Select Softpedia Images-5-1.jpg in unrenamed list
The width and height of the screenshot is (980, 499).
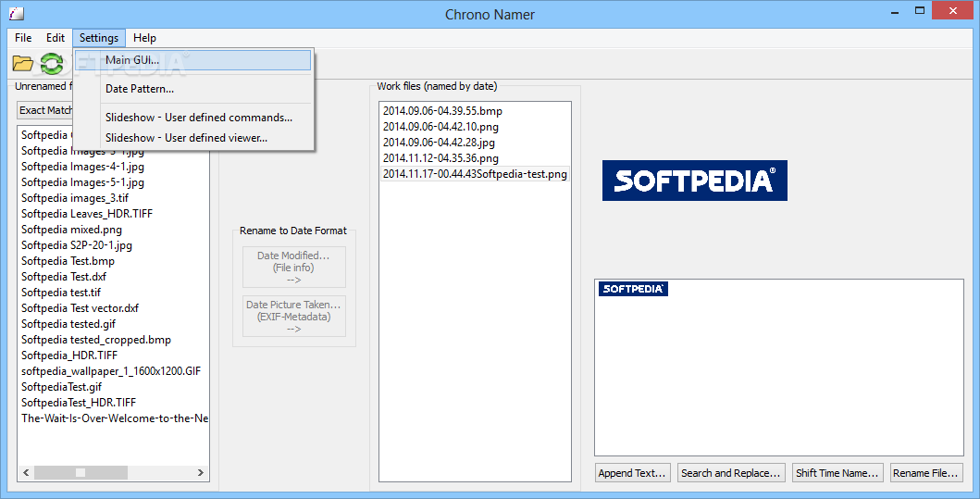[x=82, y=182]
